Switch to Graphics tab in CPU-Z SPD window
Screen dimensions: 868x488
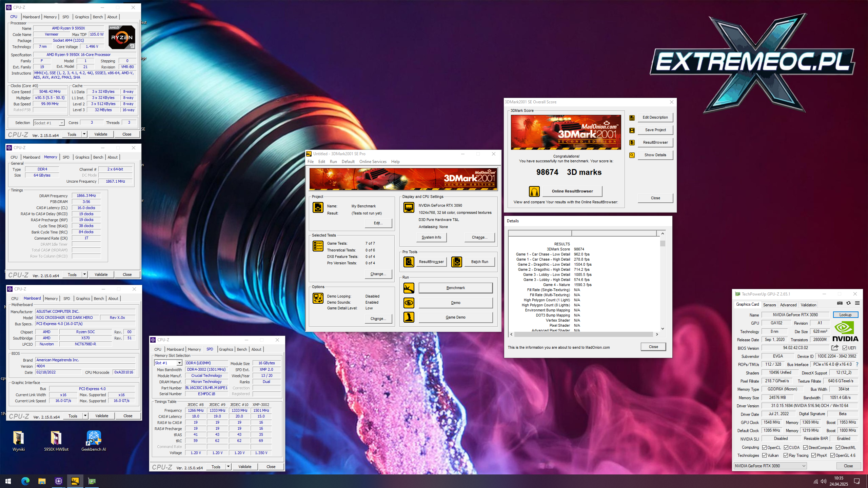pyautogui.click(x=226, y=349)
